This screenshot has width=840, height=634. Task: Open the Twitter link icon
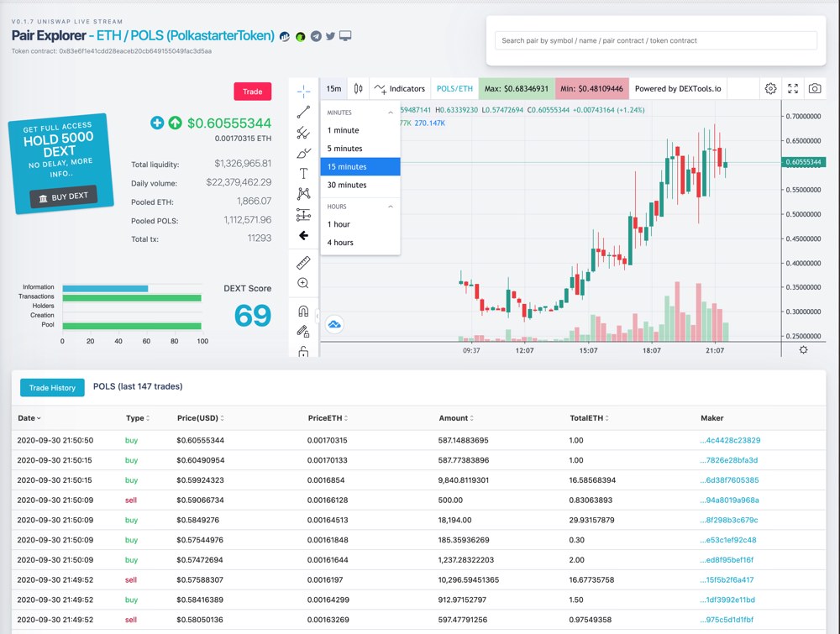(330, 36)
